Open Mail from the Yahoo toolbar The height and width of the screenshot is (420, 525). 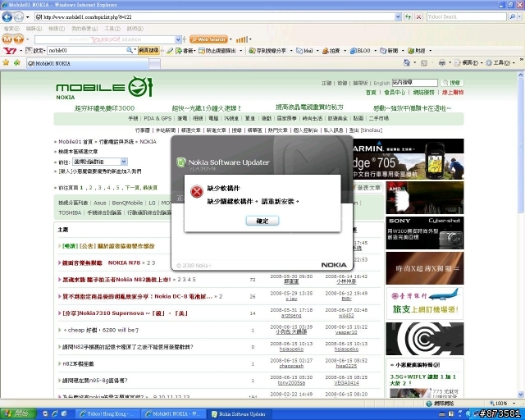304,51
